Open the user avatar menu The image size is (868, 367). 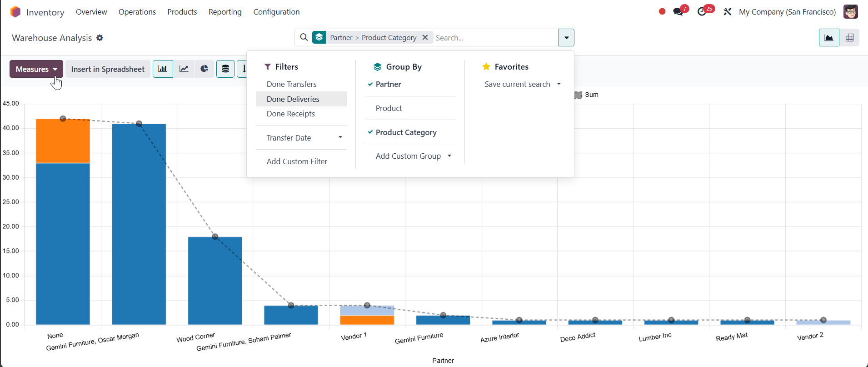851,12
